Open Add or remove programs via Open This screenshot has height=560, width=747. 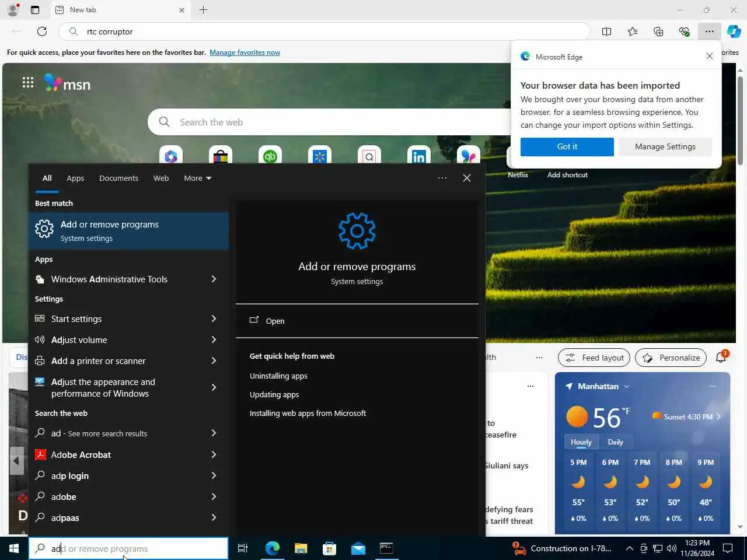click(357, 321)
